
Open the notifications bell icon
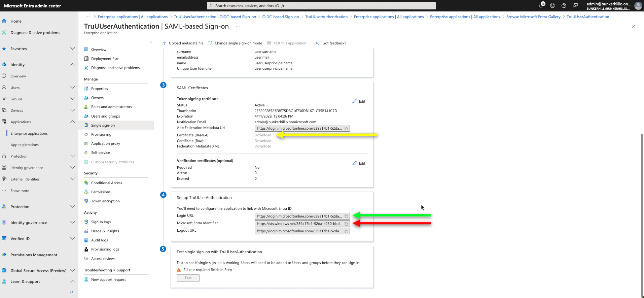click(x=542, y=5)
